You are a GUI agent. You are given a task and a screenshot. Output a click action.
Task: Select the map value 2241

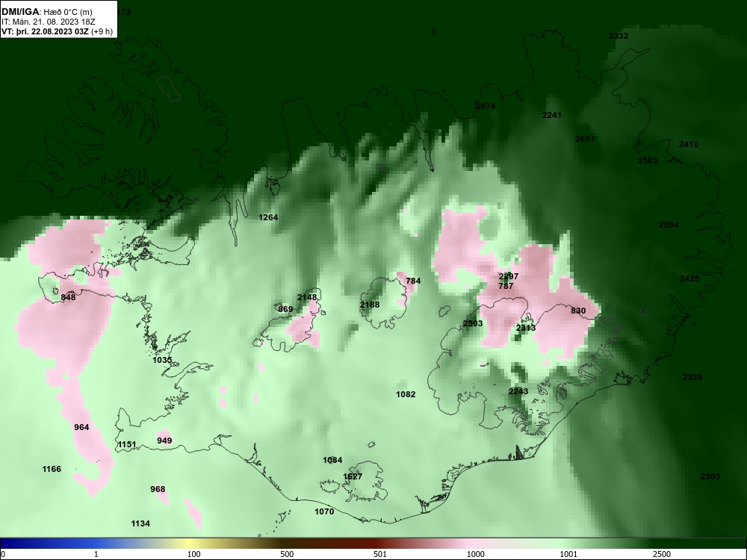[552, 115]
